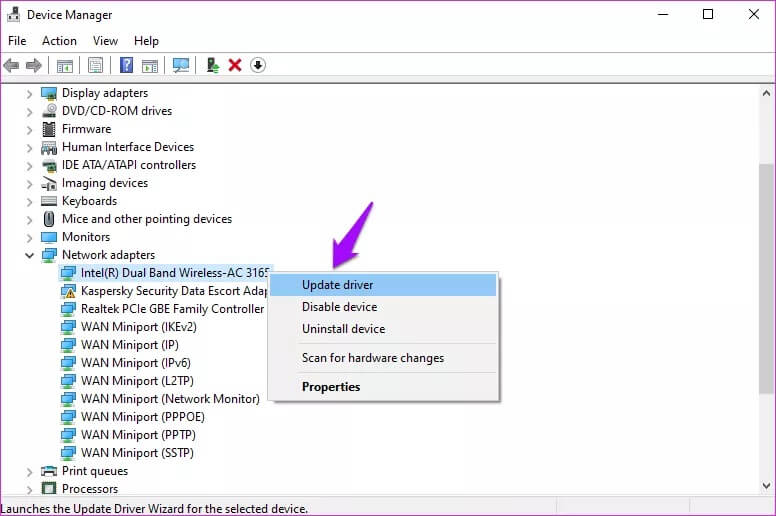Open the File menu
Viewport: 776px width, 516px height.
[17, 41]
